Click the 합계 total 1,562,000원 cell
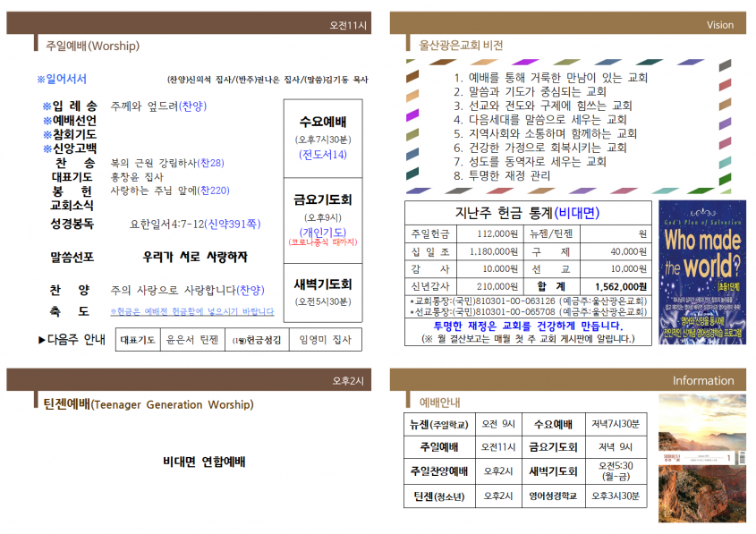 click(616, 287)
